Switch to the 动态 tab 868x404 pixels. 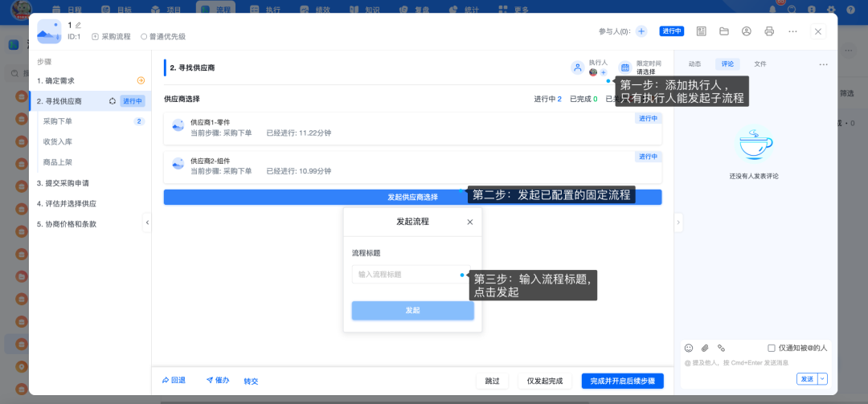click(694, 64)
